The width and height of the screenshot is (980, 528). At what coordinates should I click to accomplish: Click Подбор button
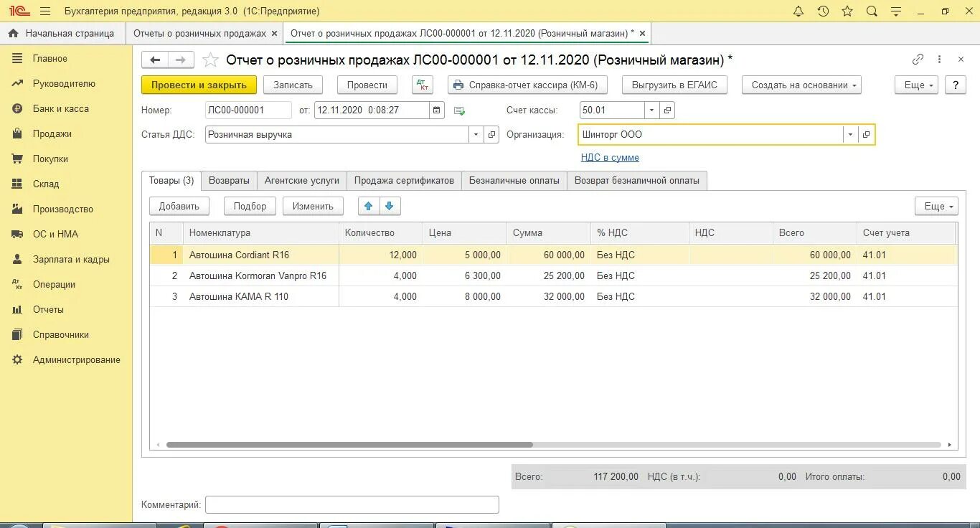250,206
